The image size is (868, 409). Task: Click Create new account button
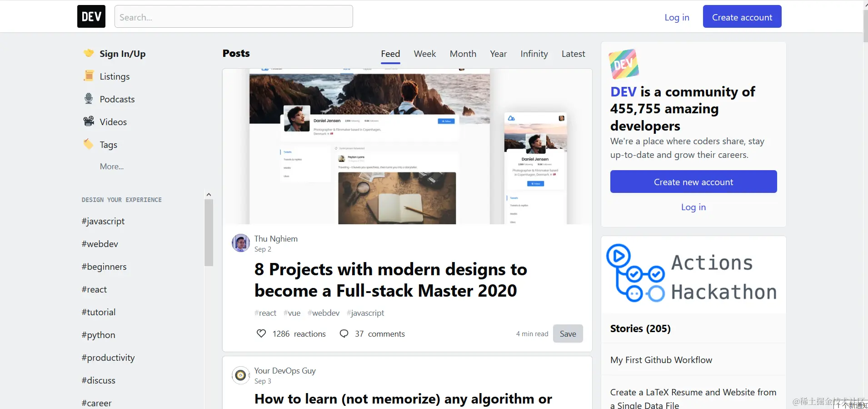click(693, 182)
